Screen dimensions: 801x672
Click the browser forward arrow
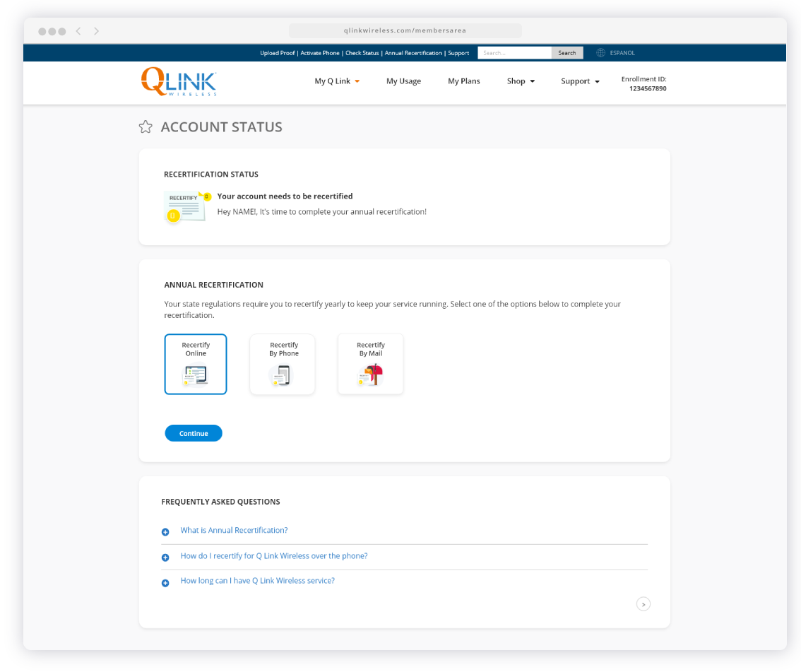click(96, 31)
